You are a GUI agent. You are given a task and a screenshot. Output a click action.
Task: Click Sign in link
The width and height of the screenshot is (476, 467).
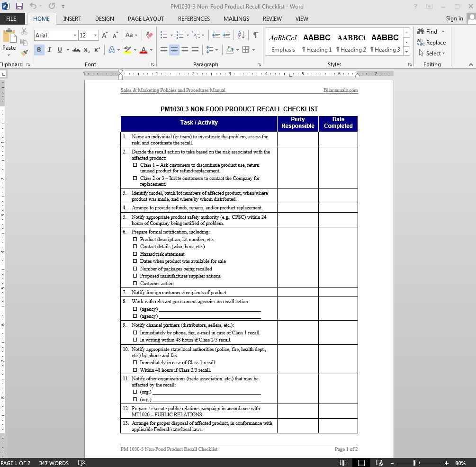pyautogui.click(x=454, y=18)
